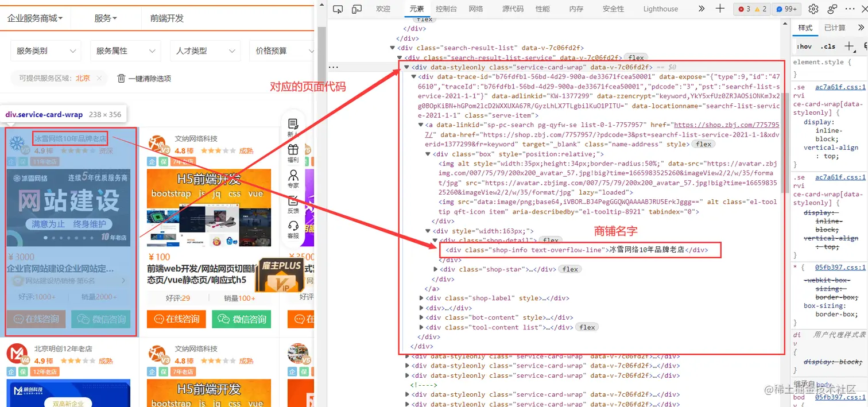868x407 pixels.
Task: Click the 北京明创 red M shop avatar
Action: point(17,354)
